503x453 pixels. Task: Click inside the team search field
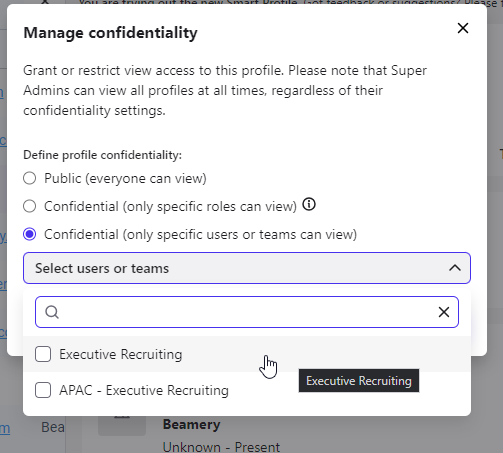[247, 312]
